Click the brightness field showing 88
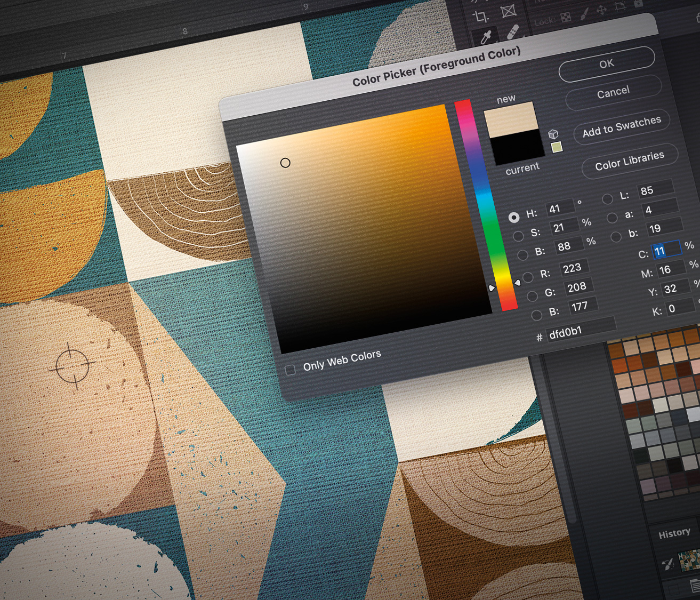The image size is (700, 600). [568, 245]
